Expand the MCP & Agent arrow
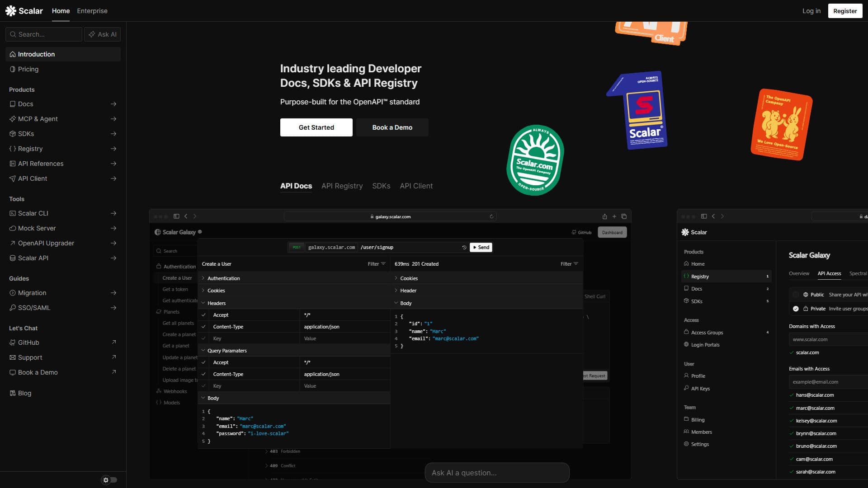This screenshot has width=868, height=488. (113, 119)
